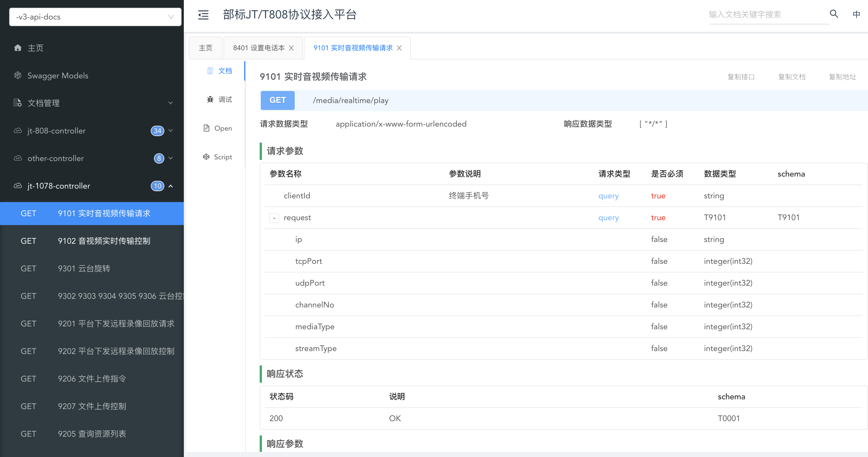Screen dimensions: 868x457
Task: Click the channelNo parameter name
Action: pos(315,305)
